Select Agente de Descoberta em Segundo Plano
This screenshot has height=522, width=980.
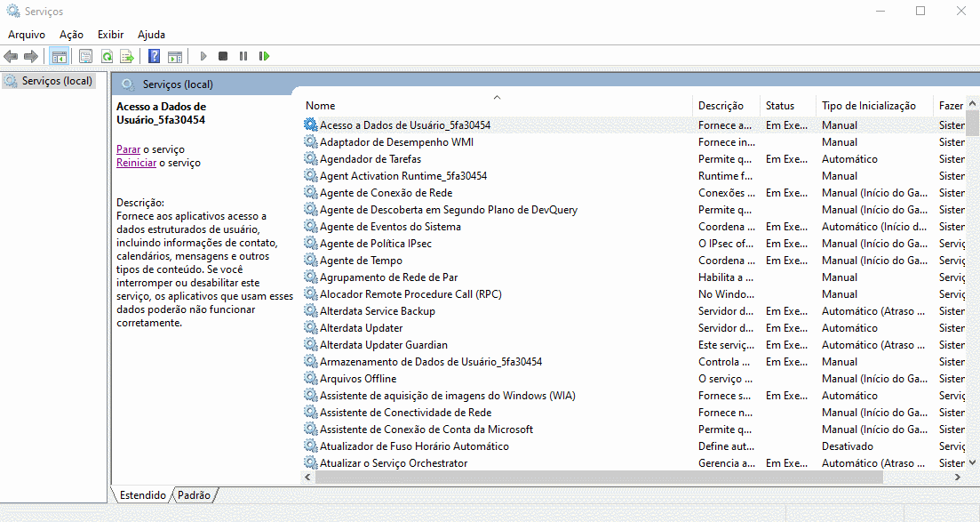(x=449, y=209)
